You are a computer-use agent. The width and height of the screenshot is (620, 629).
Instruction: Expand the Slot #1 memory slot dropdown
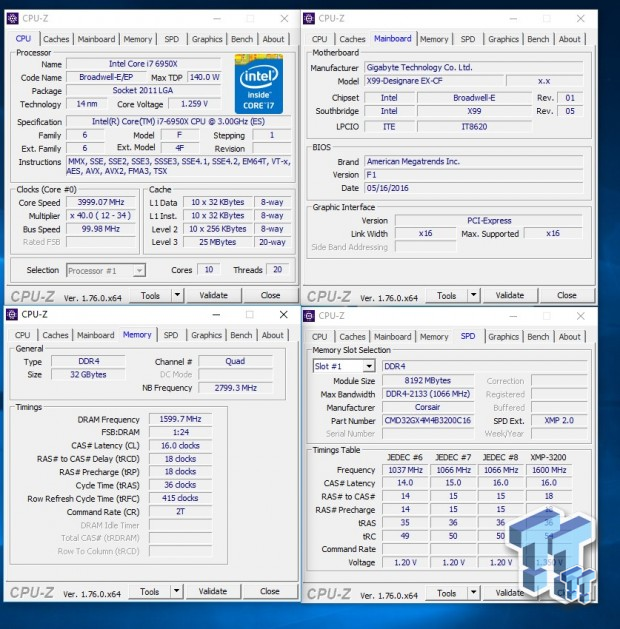369,366
